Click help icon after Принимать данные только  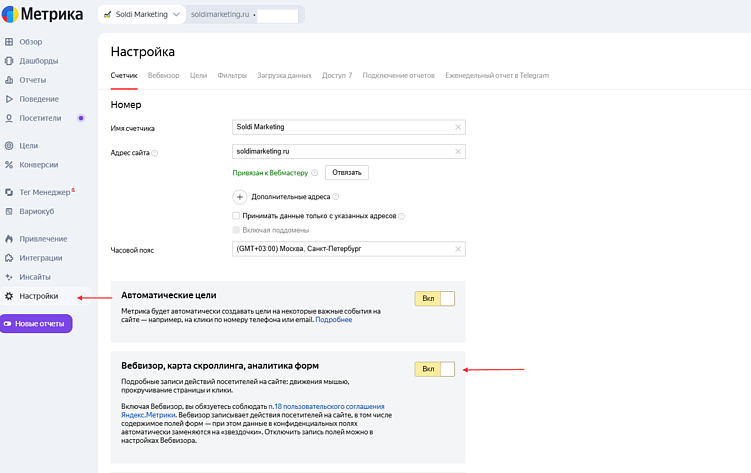tap(401, 216)
